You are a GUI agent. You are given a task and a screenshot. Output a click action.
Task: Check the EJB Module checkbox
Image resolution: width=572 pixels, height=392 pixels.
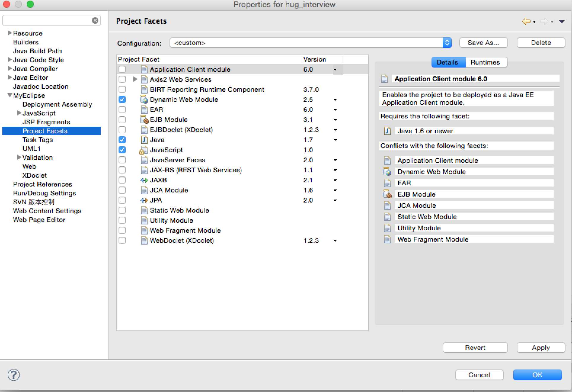(x=122, y=120)
